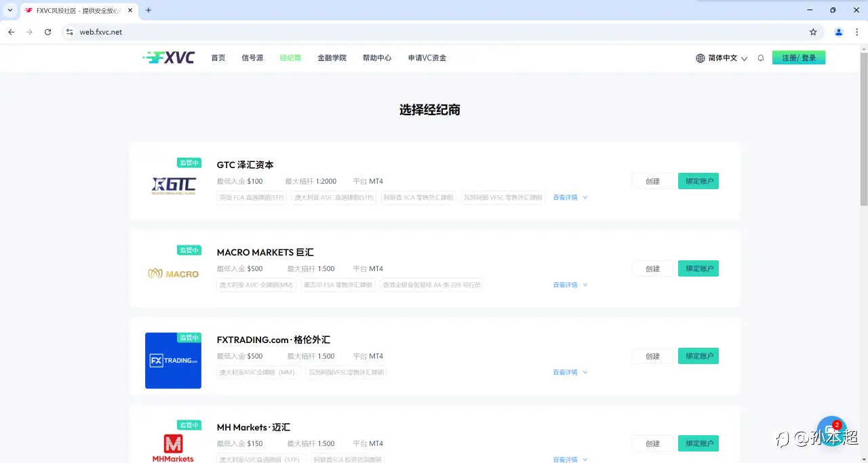This screenshot has width=868, height=463.
Task: Open Chrome three-dot menu
Action: [x=857, y=32]
